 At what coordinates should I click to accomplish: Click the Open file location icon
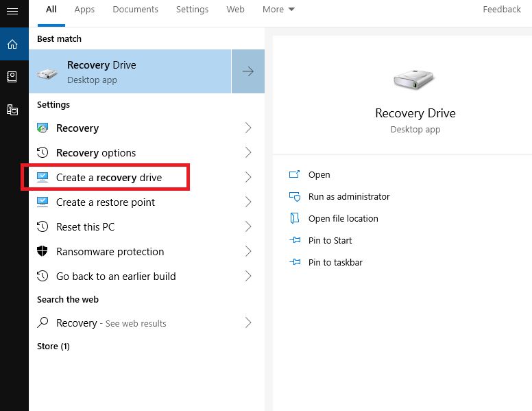point(295,218)
